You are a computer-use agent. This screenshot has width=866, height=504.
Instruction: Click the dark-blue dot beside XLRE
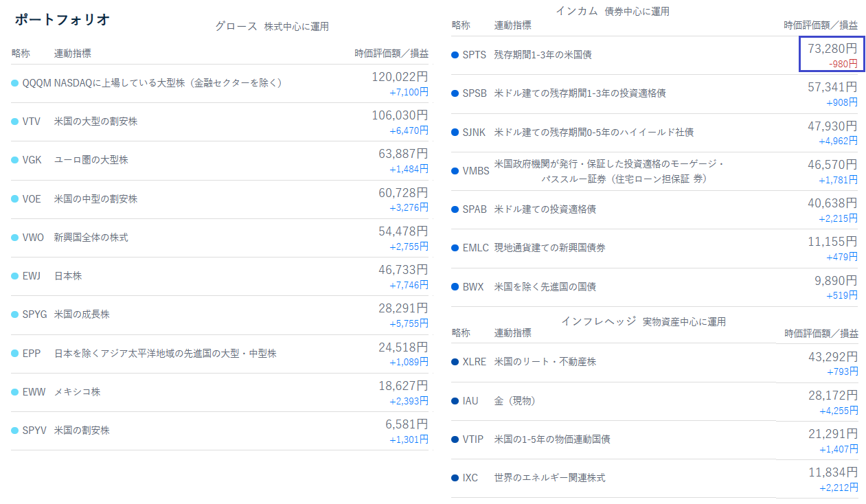(x=455, y=361)
